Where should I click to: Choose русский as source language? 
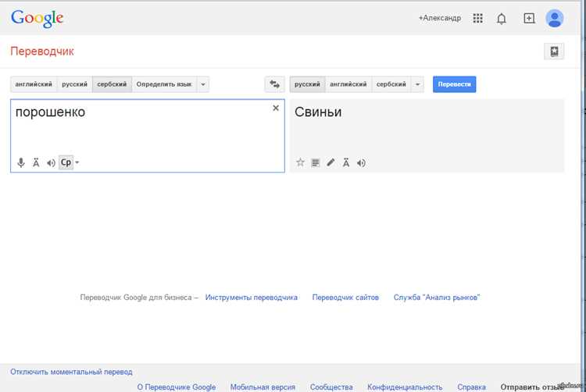(x=74, y=84)
